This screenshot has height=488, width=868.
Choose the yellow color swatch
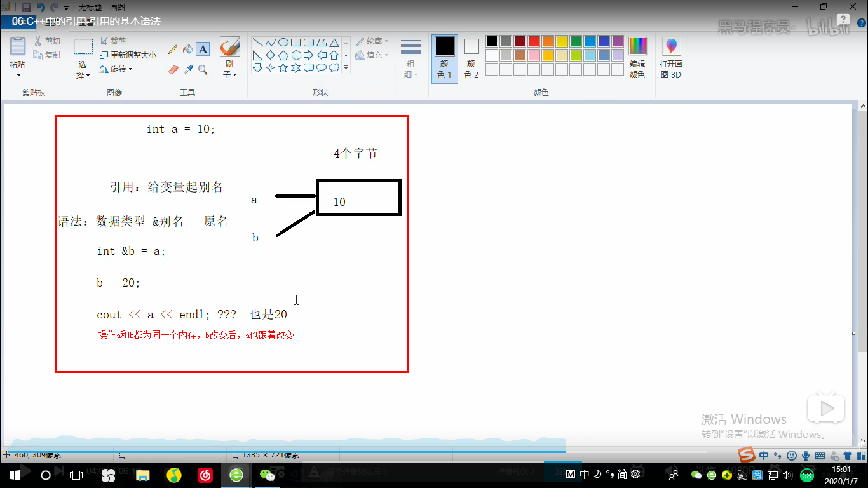(x=562, y=41)
